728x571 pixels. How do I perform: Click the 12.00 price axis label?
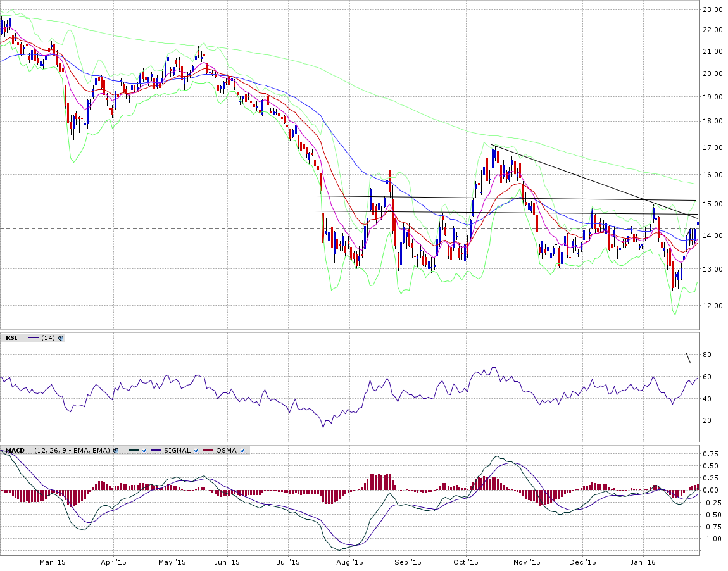tap(713, 306)
